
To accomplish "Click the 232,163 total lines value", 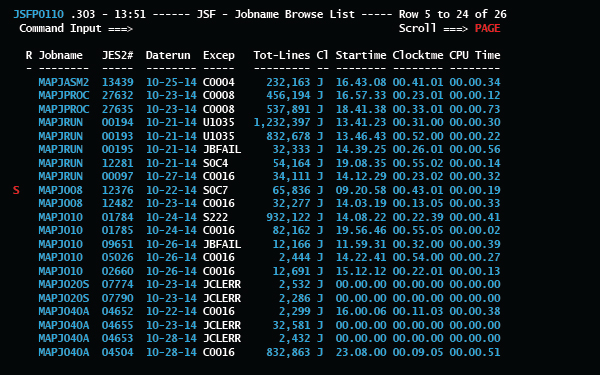I will tap(288, 83).
